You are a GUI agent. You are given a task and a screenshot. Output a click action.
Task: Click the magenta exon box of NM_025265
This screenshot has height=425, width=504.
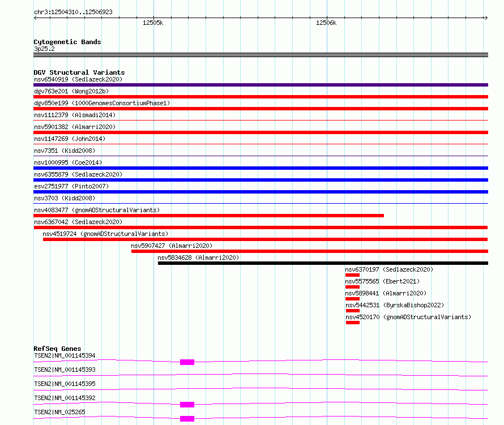[187, 419]
